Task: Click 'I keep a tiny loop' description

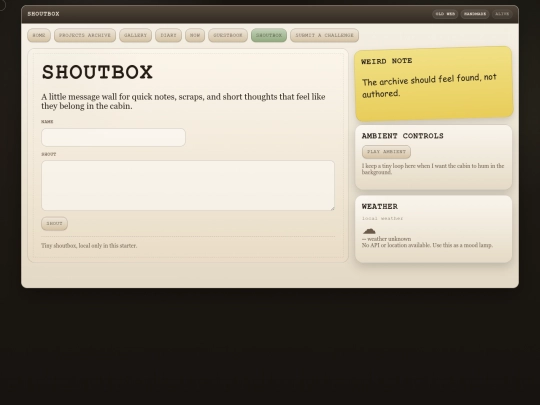Action: point(433,169)
